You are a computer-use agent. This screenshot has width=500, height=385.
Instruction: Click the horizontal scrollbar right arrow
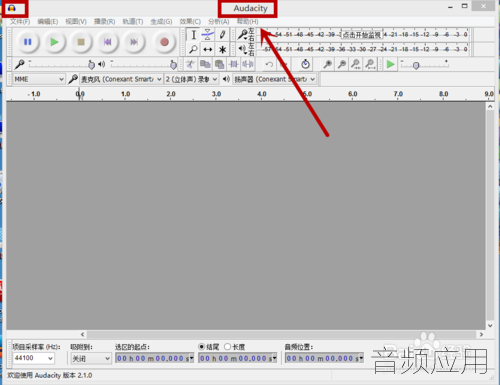tap(481, 334)
